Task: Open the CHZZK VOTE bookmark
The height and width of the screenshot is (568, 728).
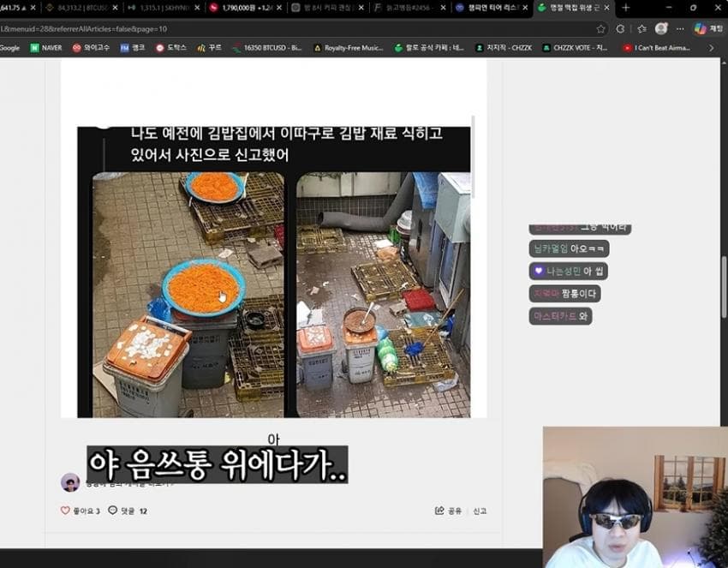Action: point(576,48)
